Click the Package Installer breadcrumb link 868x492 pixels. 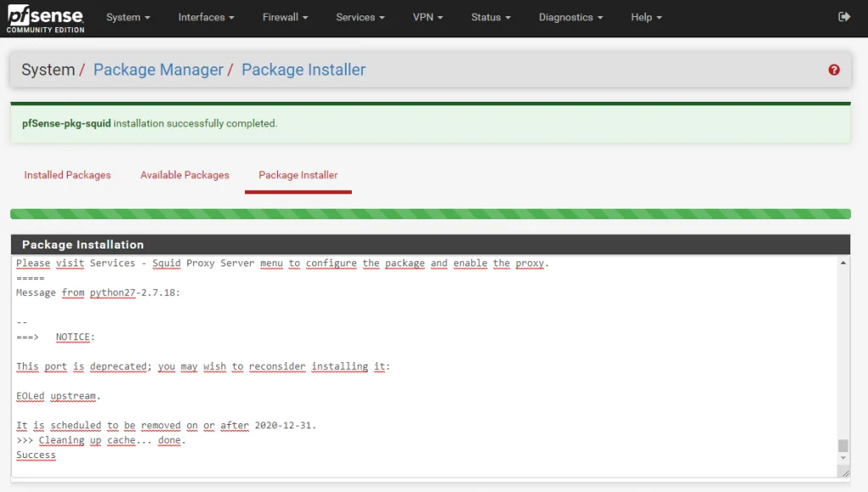pos(304,70)
